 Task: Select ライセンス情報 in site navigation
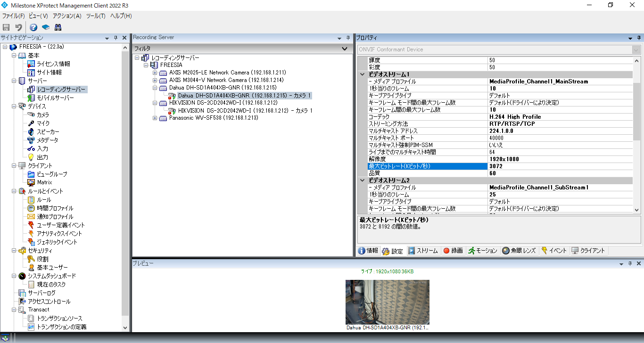coord(53,64)
